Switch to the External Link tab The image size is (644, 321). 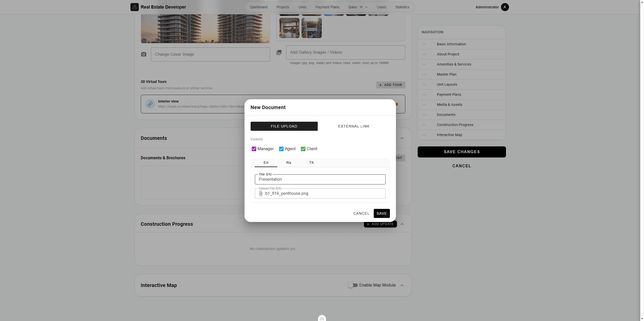click(354, 126)
